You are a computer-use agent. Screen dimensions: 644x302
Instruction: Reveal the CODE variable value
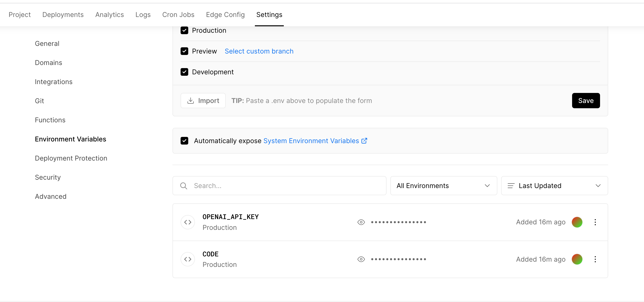(x=361, y=259)
